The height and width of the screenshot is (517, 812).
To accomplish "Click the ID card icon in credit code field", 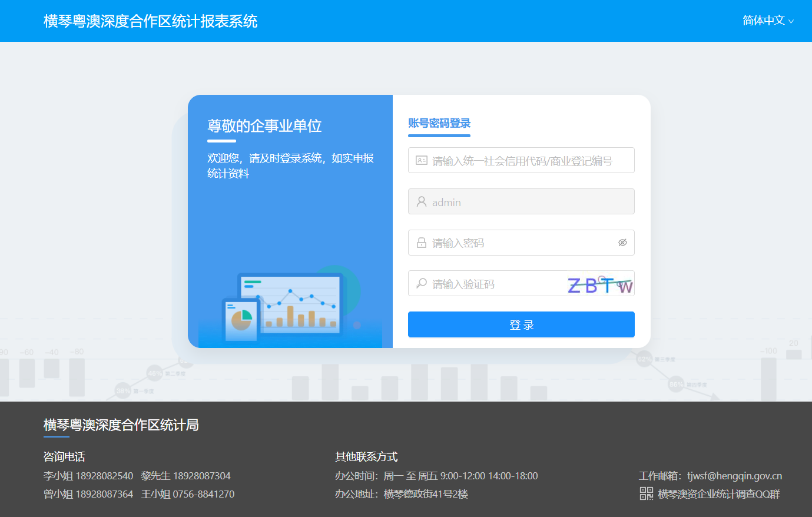I will click(x=421, y=161).
